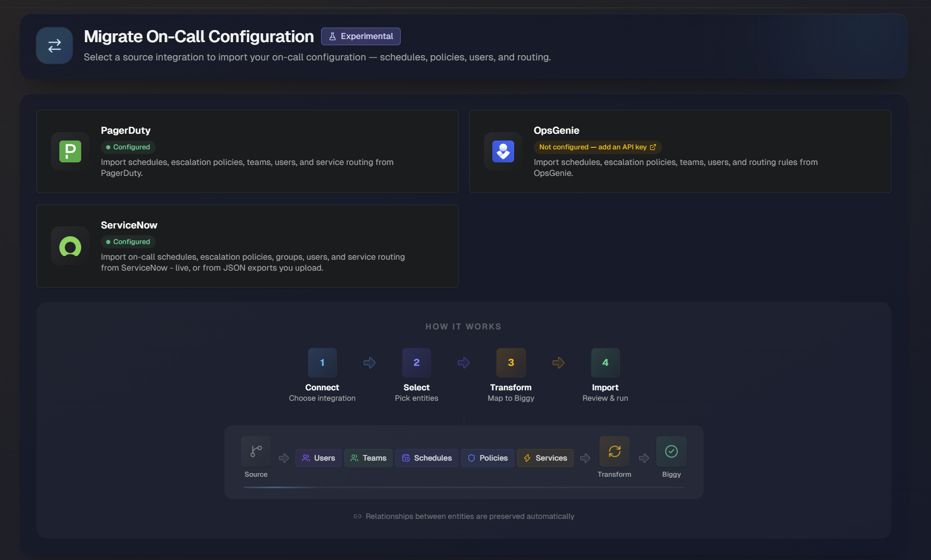Screen dimensions: 931x560
Task: Click the Choose integration step caption
Action: pyautogui.click(x=322, y=398)
